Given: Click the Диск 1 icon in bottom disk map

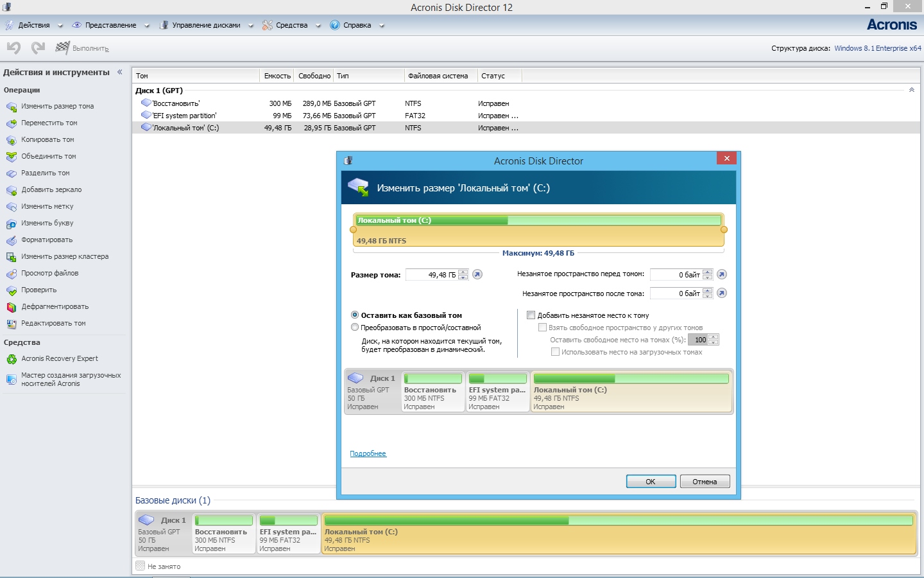Looking at the screenshot, I should pos(146,520).
